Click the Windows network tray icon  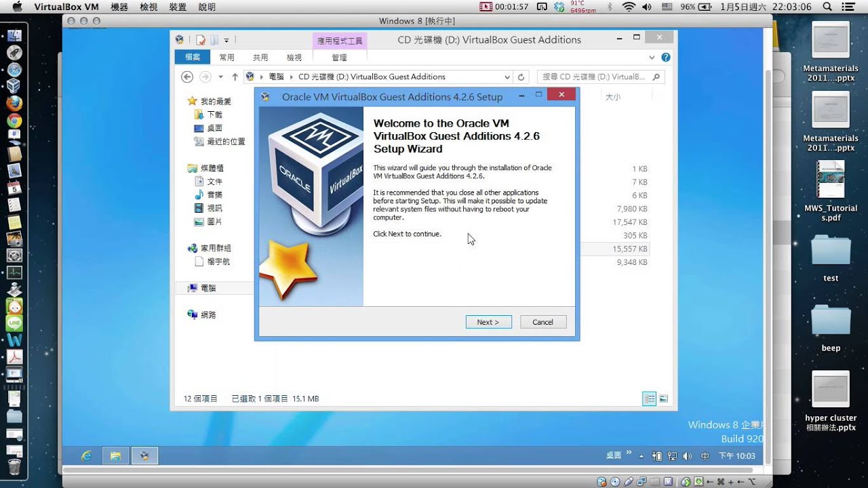[x=673, y=456]
